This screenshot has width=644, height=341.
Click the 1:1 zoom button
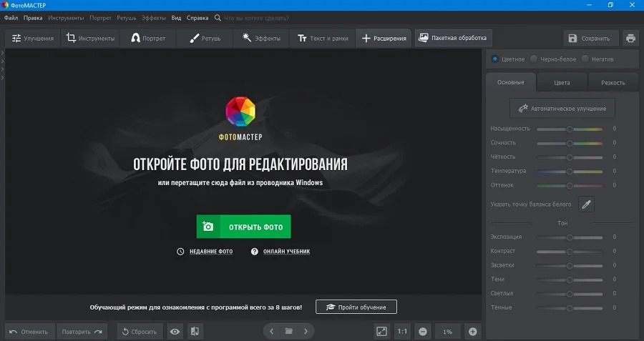(x=402, y=332)
